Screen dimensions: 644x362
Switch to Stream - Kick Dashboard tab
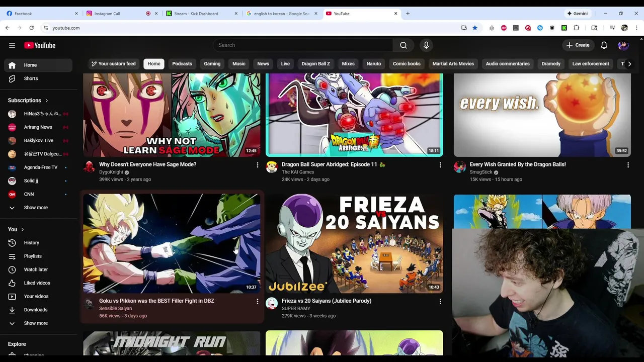coord(202,14)
